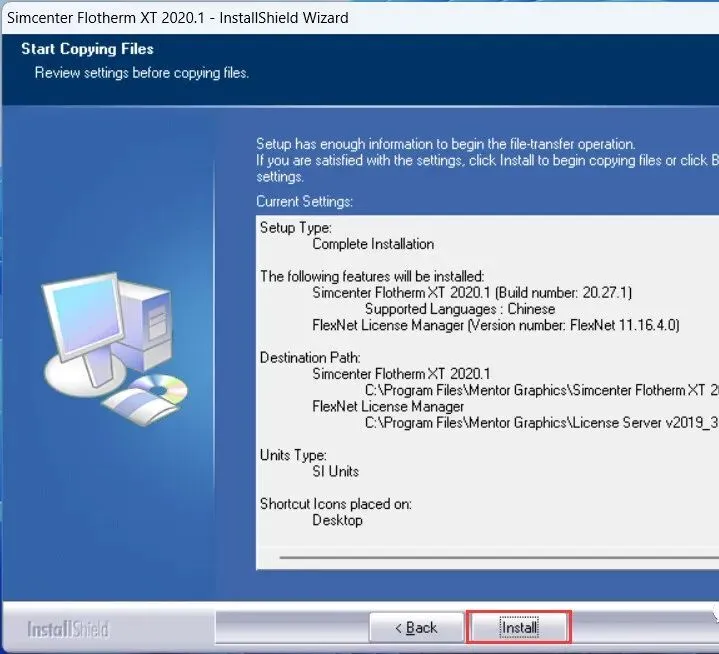Click the License Server v2019_3 path
The image size is (719, 654).
[542, 422]
